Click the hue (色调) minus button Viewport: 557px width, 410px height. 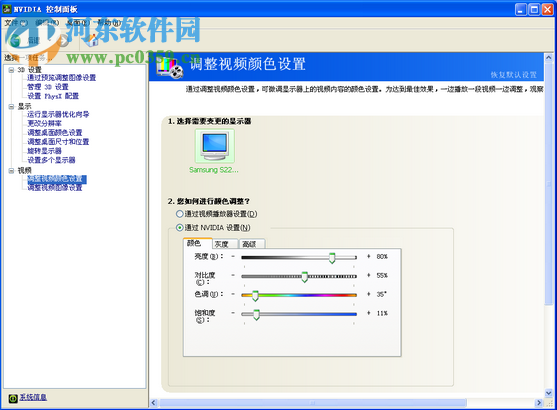(x=233, y=294)
